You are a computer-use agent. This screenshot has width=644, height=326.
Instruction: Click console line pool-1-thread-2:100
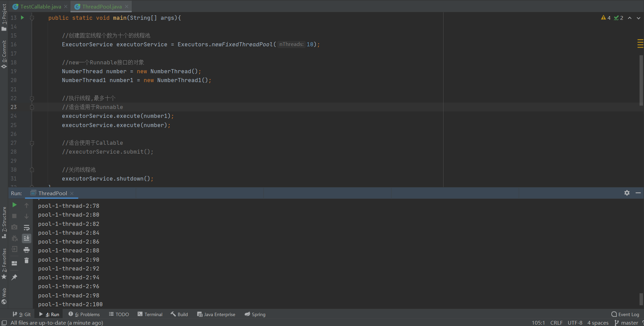click(70, 304)
